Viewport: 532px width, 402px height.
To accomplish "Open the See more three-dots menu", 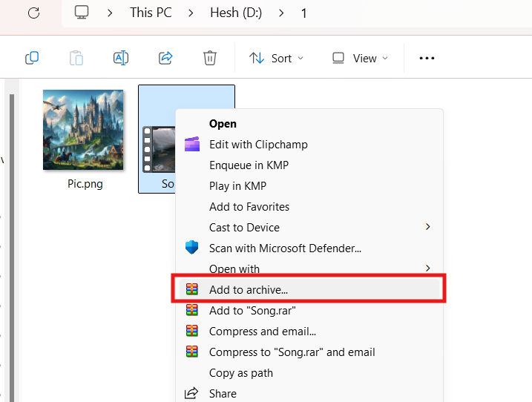I will click(427, 58).
